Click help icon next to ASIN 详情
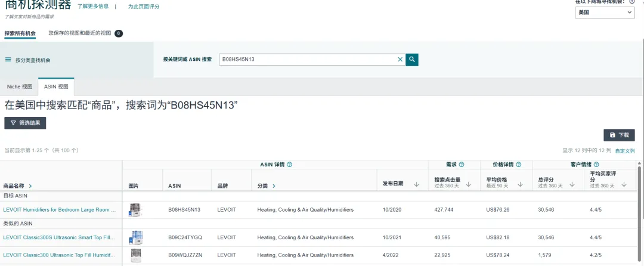644x266 pixels. pyautogui.click(x=290, y=165)
